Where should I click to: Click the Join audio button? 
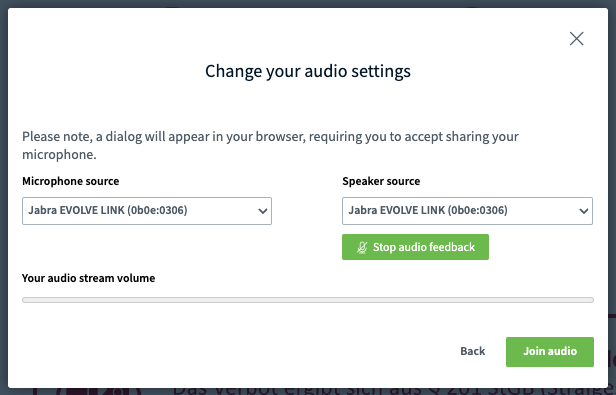(x=550, y=352)
